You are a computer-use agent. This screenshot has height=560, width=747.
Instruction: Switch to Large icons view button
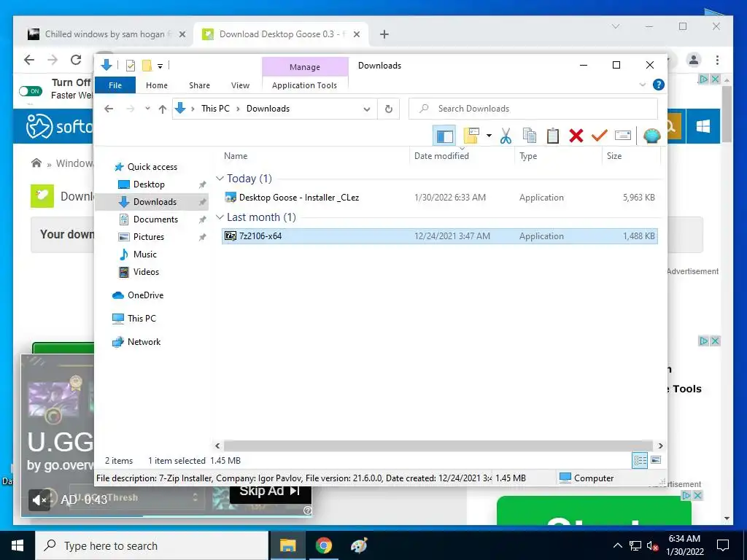(656, 460)
